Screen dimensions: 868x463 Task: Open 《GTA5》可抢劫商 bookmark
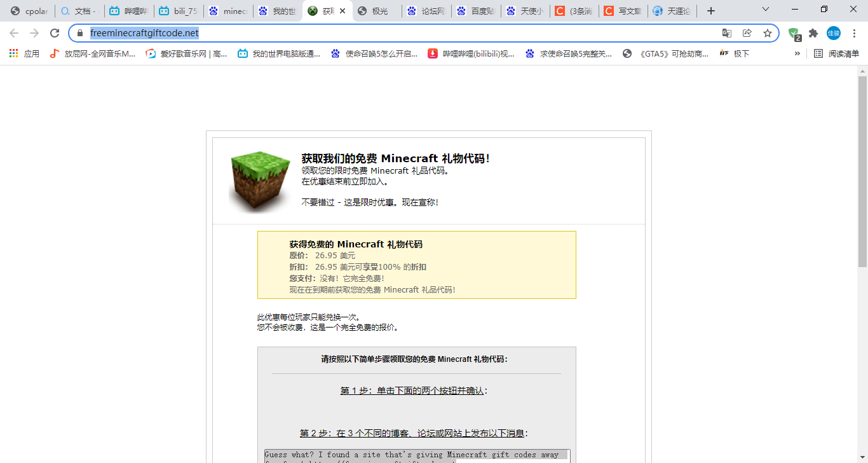point(666,54)
